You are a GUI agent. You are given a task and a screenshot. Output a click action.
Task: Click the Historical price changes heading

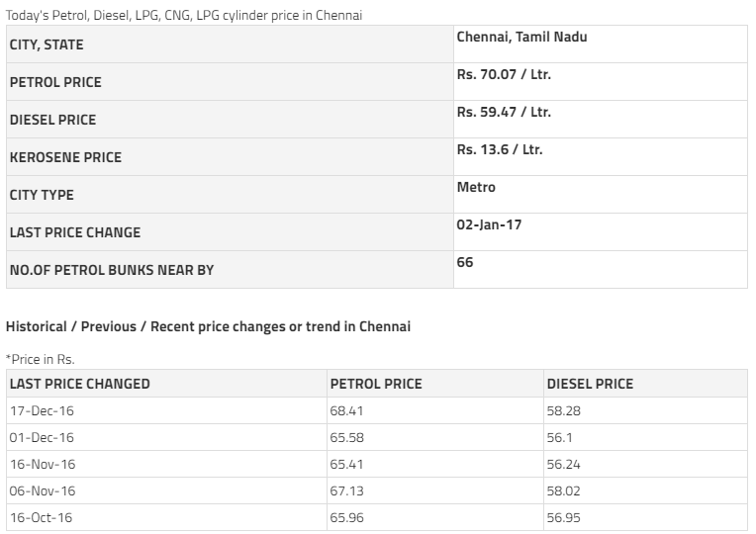coord(208,326)
